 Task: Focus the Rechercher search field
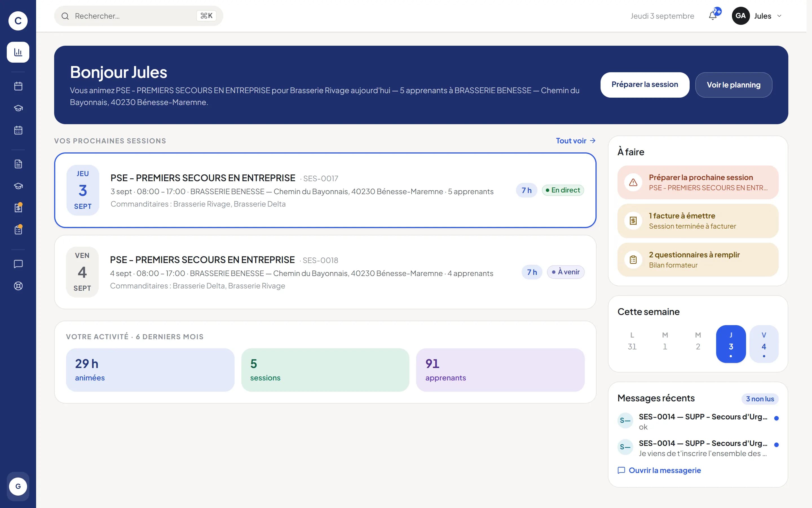point(139,16)
